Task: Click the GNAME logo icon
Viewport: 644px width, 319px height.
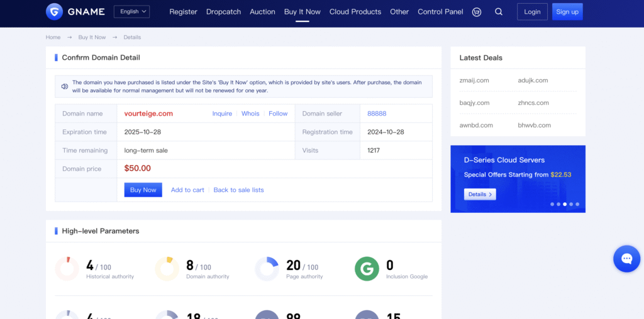Action: [54, 11]
